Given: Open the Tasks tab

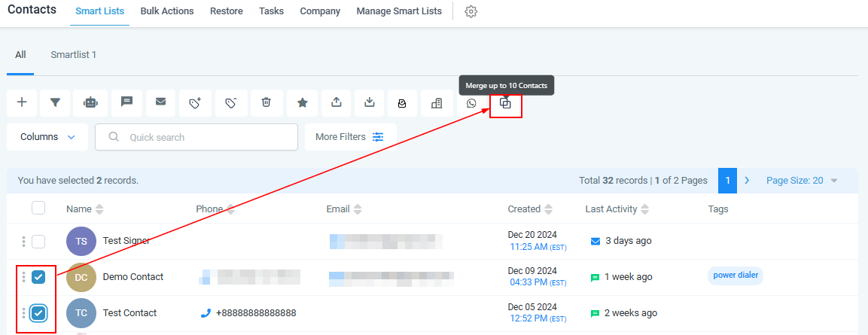Looking at the screenshot, I should click(271, 11).
